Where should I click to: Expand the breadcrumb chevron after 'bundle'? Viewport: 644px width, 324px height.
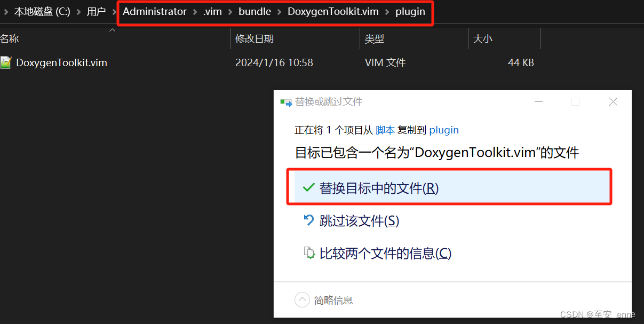point(279,11)
